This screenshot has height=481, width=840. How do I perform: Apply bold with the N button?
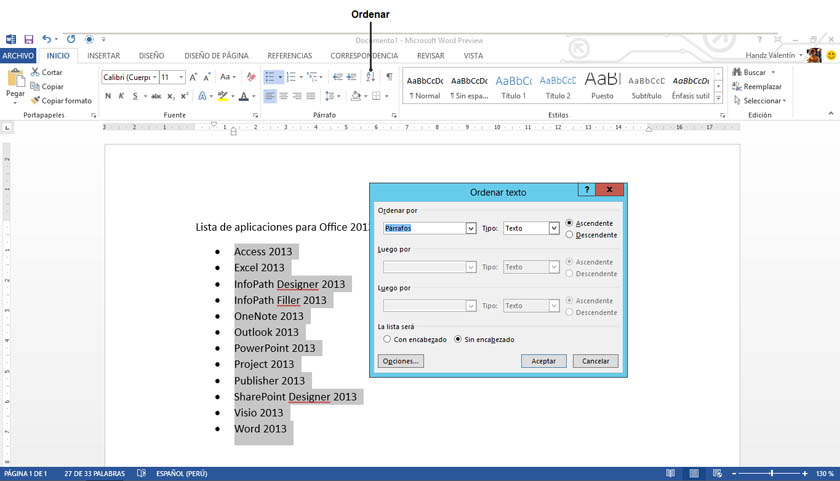pos(107,97)
